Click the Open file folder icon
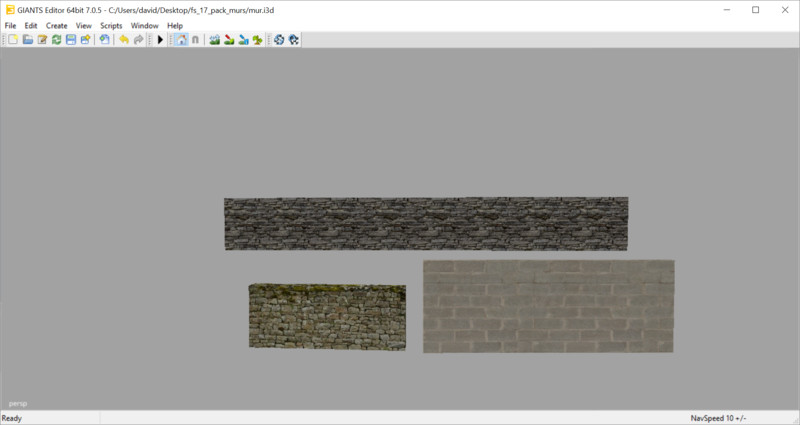This screenshot has width=800, height=425. coord(28,40)
